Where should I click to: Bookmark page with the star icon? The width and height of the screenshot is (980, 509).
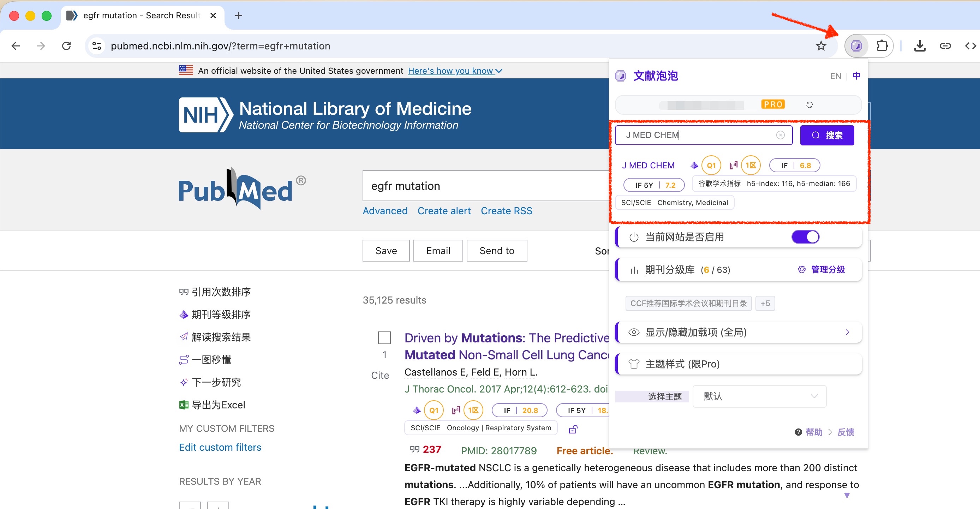(821, 46)
